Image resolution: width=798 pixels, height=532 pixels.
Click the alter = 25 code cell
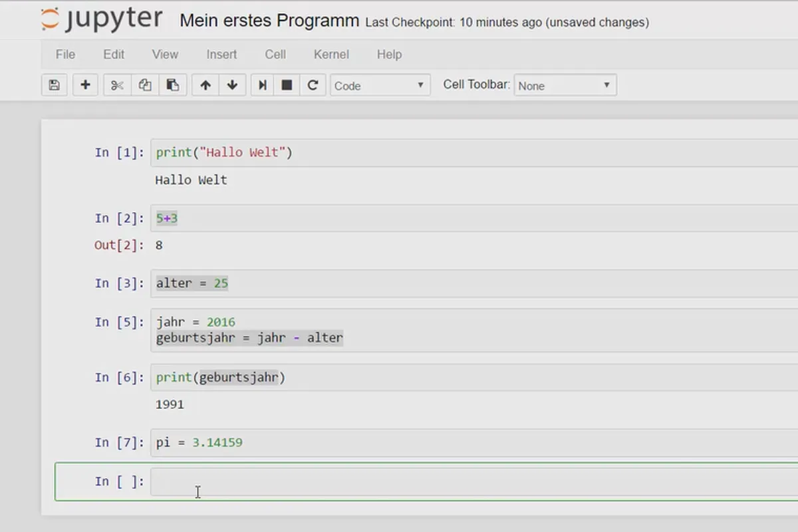474,283
